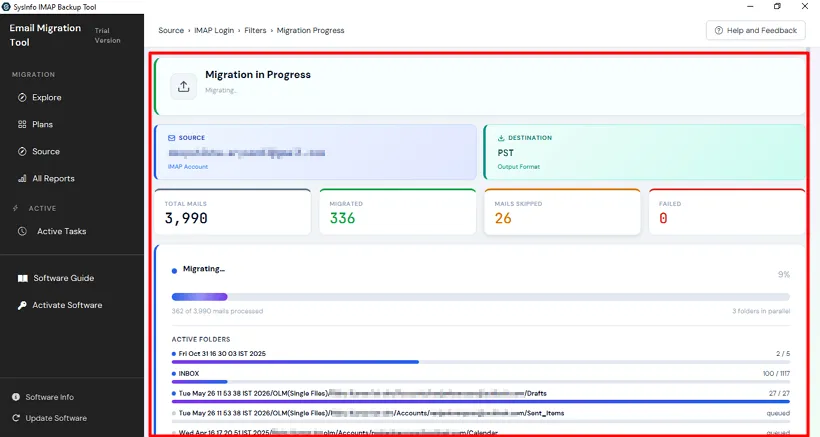Image resolution: width=820 pixels, height=437 pixels.
Task: Click the "Migrating..." status label above progress bar
Action: (204, 269)
